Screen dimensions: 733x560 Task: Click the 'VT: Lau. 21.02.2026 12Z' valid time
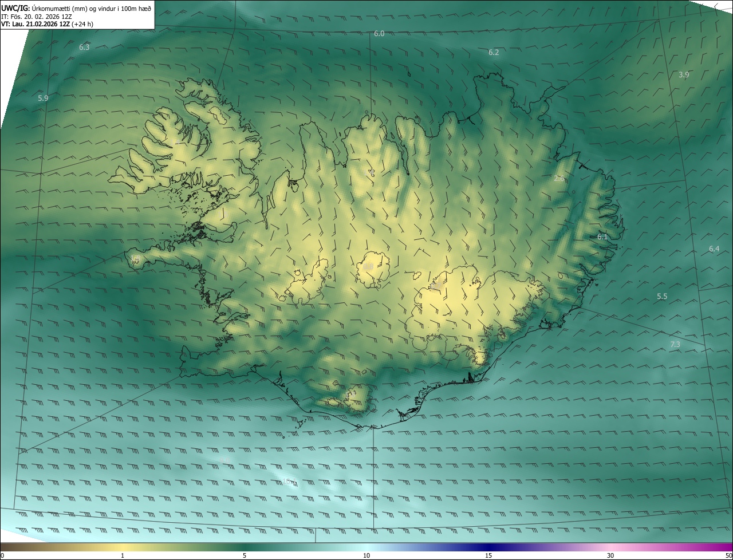(36, 23)
